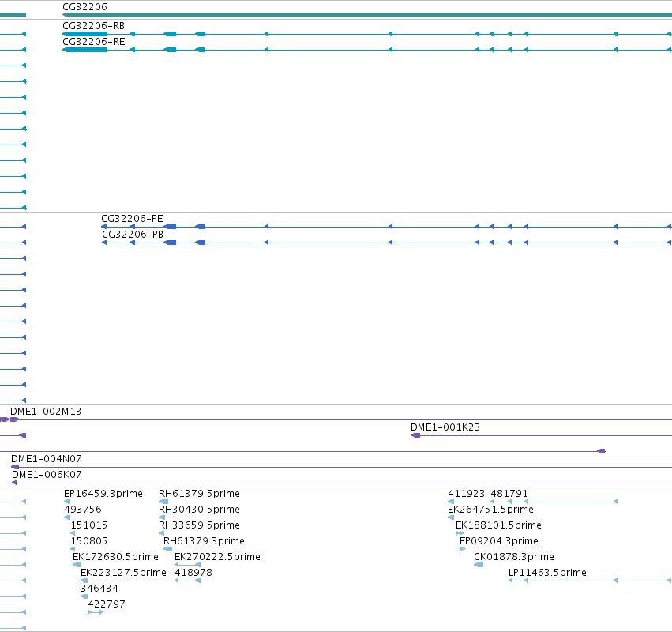672x632 pixels.
Task: Click the EP16459.3prime EST feature glyph
Action: point(67,502)
